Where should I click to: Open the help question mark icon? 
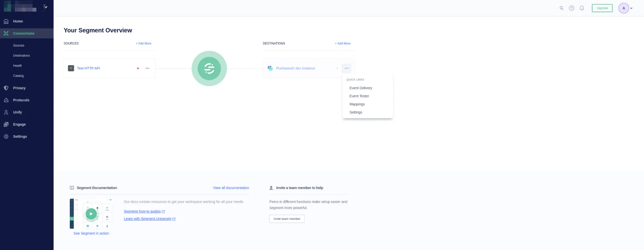point(572,8)
